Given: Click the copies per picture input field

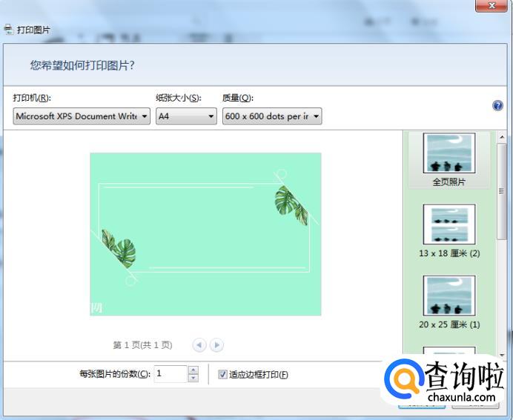Looking at the screenshot, I should [171, 374].
